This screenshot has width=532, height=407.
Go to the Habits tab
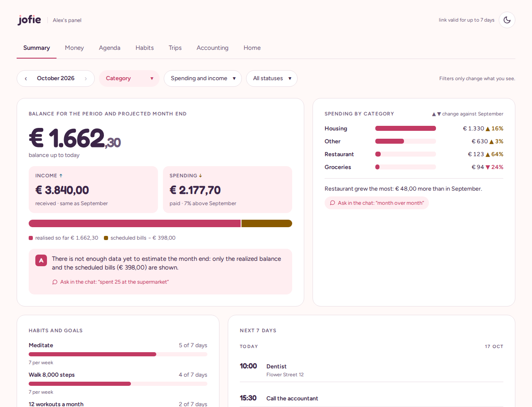point(145,48)
